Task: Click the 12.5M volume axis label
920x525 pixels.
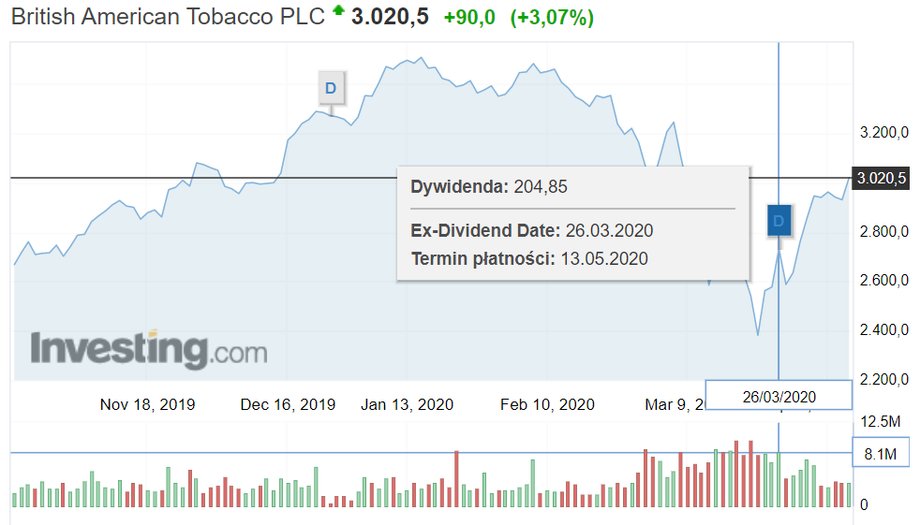Action: [x=881, y=421]
